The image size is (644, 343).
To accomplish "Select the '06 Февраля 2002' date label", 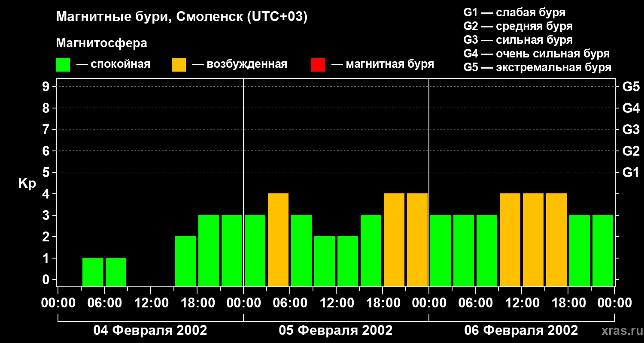I will 521,331.
